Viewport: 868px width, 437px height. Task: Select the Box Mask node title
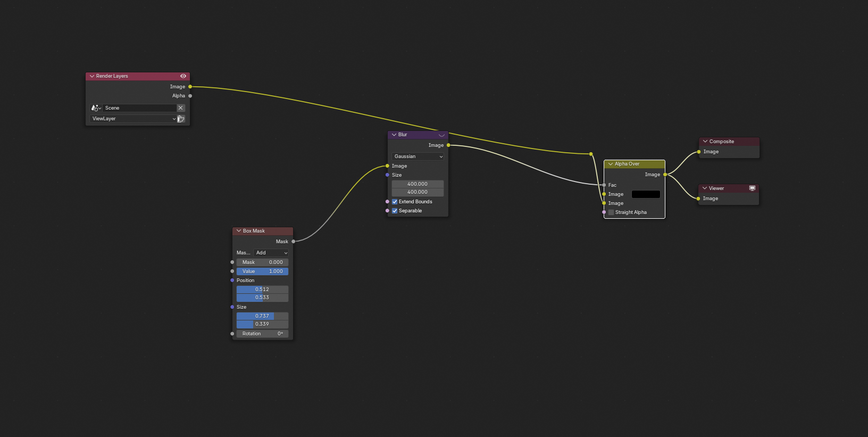254,231
